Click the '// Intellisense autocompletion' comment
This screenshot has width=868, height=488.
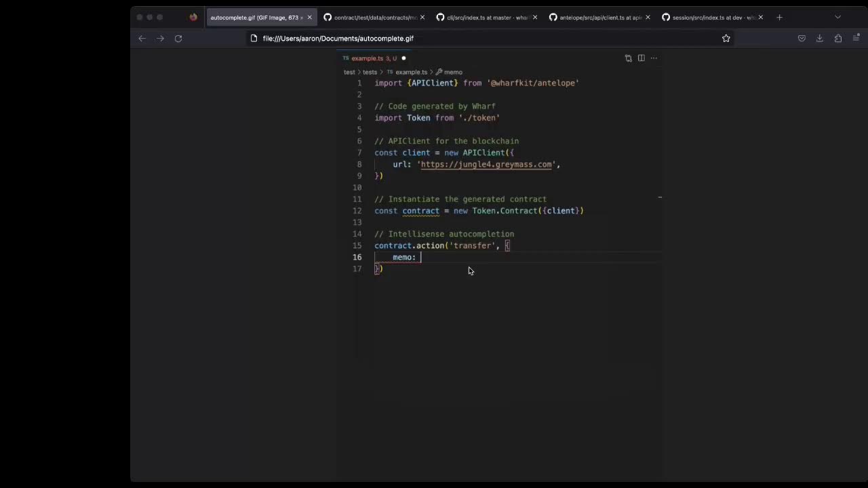click(444, 235)
